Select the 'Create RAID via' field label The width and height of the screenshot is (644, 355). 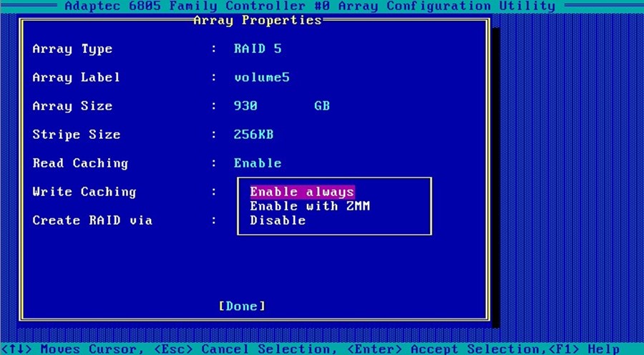point(92,220)
